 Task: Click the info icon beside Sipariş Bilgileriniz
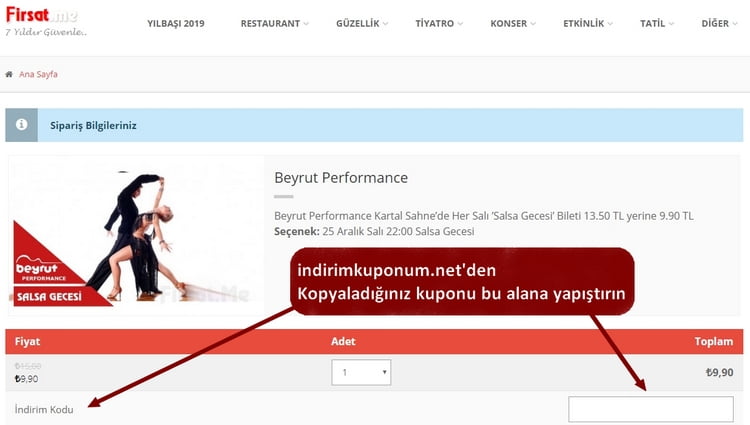(21, 126)
